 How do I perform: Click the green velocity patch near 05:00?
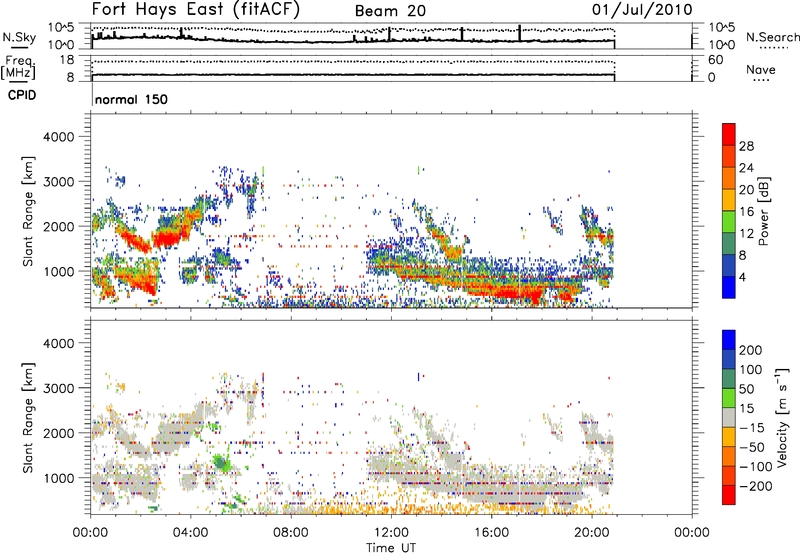[221, 463]
